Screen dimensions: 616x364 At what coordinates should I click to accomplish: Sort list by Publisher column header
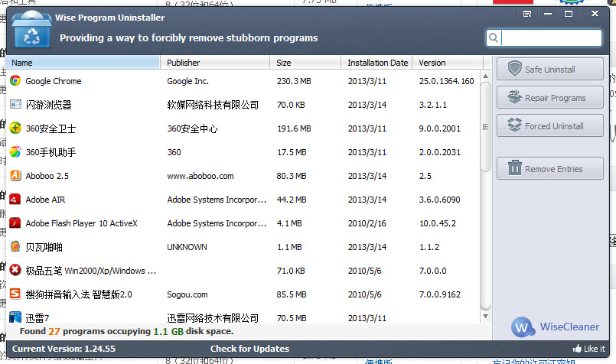click(x=215, y=63)
